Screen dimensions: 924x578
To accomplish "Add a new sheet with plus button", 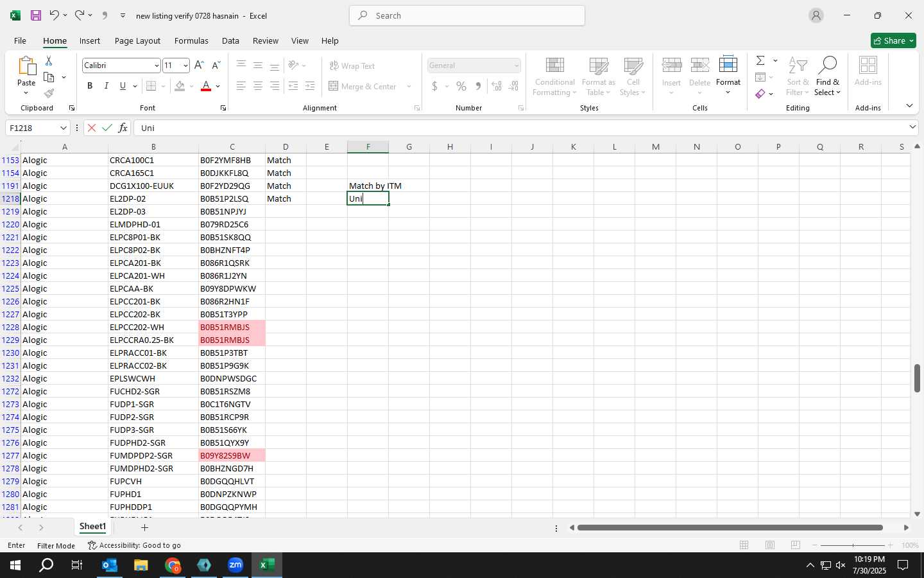I will click(x=144, y=527).
